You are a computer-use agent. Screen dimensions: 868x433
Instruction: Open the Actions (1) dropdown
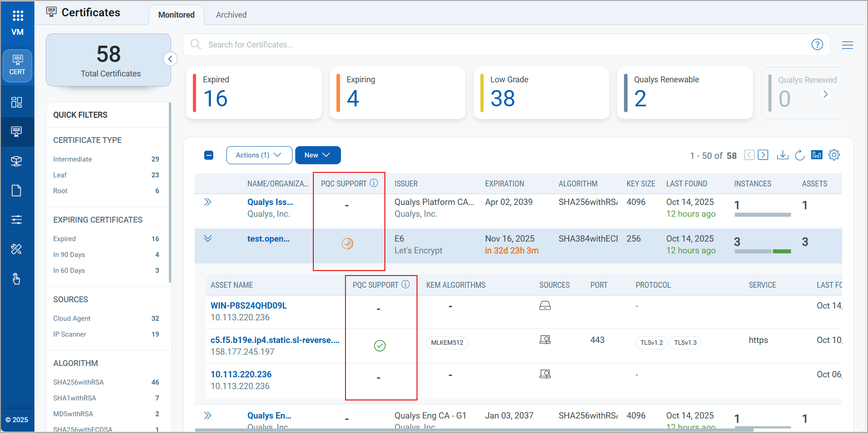tap(259, 155)
